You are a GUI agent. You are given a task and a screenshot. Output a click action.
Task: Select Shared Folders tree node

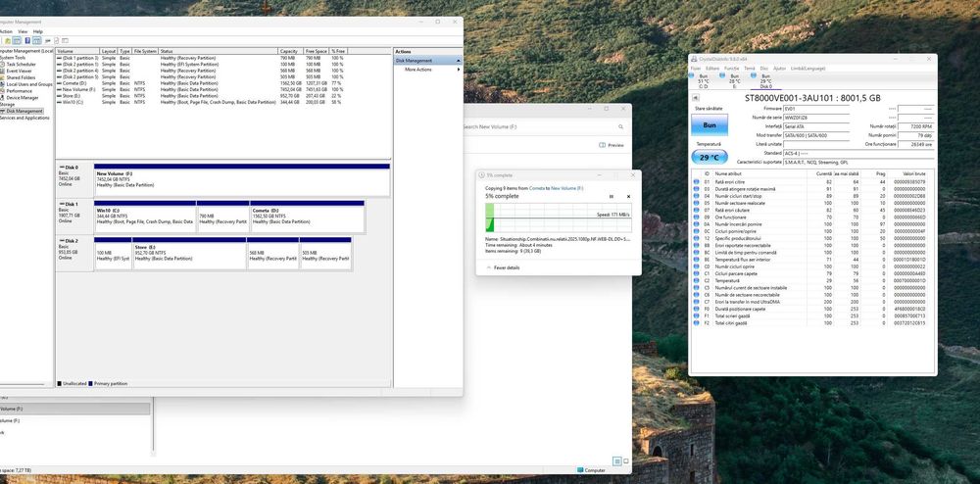click(x=18, y=77)
